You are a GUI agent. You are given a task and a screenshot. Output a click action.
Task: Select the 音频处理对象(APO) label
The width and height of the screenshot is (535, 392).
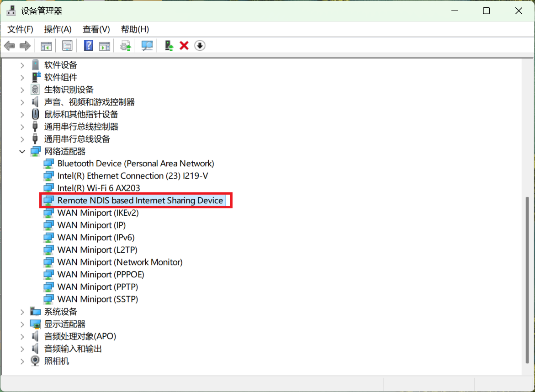[x=80, y=336]
